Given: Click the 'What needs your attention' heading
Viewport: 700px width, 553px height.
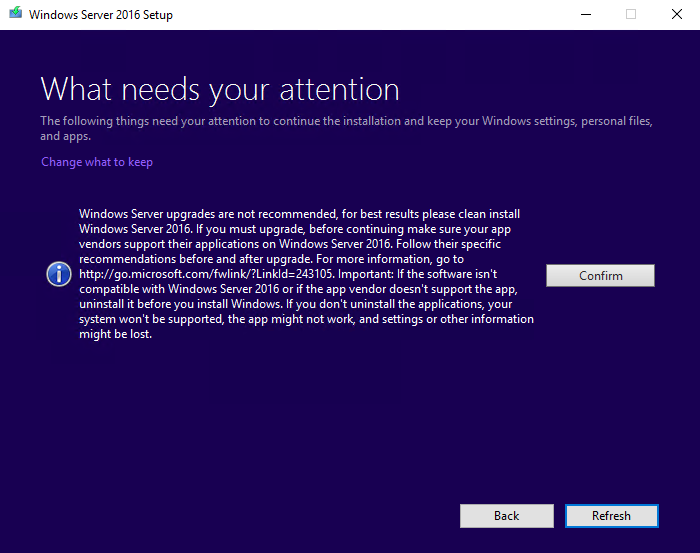Looking at the screenshot, I should tap(220, 89).
